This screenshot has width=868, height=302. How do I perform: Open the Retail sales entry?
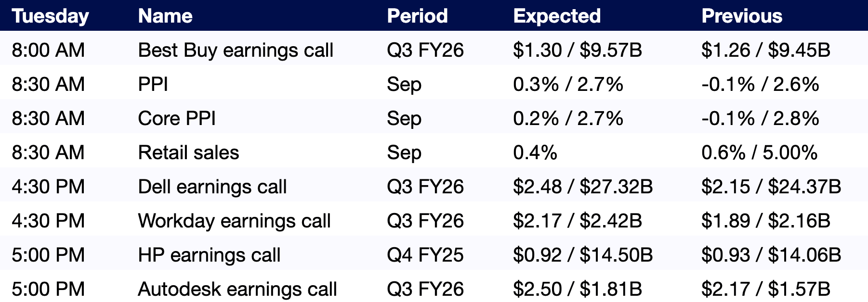pos(188,152)
